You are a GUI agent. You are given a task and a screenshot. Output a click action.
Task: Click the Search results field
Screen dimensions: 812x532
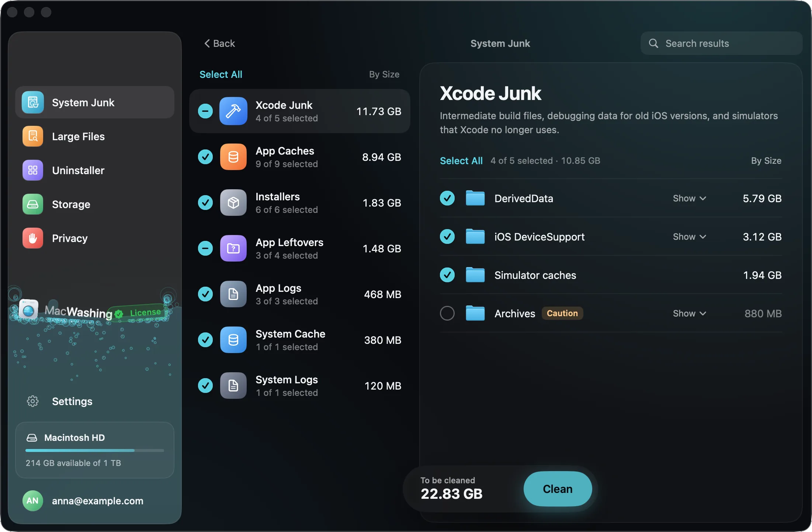pyautogui.click(x=721, y=44)
